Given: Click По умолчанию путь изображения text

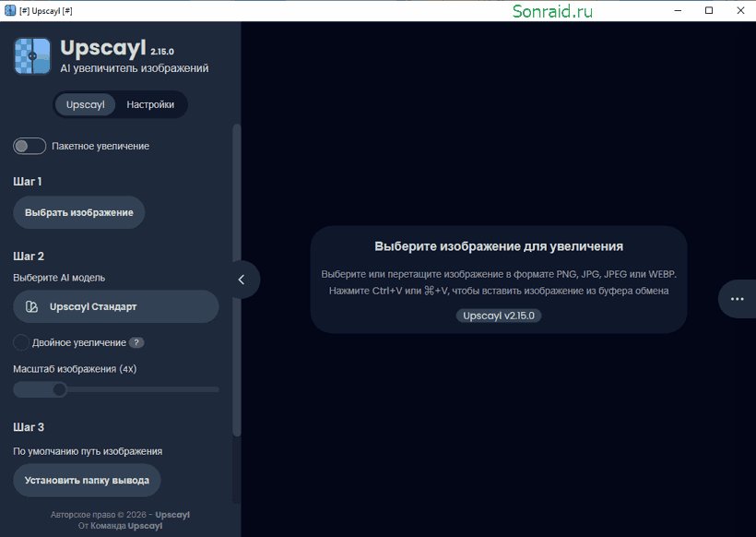Looking at the screenshot, I should pos(88,451).
